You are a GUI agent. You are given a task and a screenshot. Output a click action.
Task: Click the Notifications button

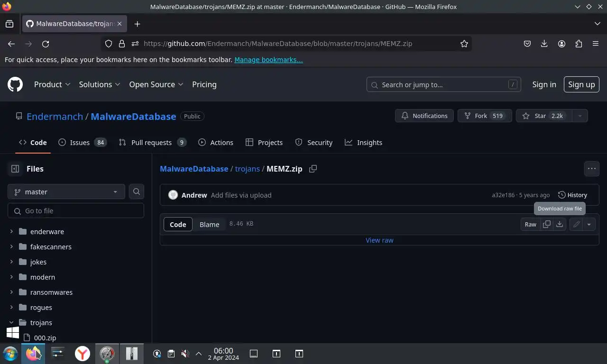pos(424,116)
